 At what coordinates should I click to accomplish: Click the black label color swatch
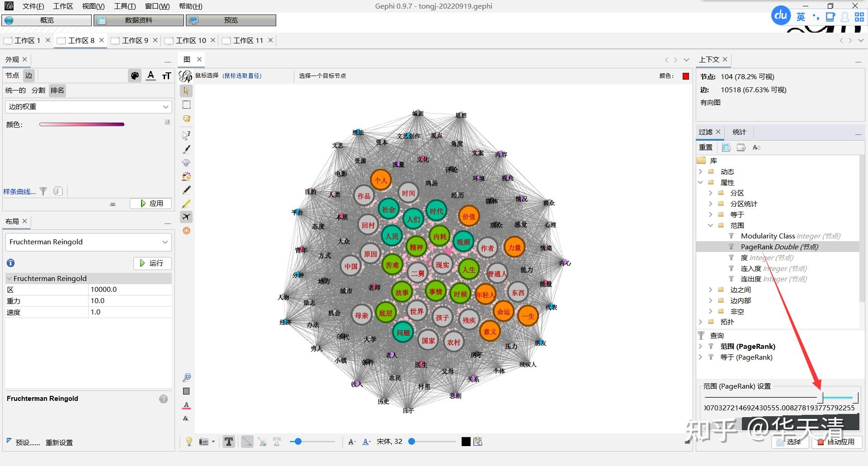[466, 442]
